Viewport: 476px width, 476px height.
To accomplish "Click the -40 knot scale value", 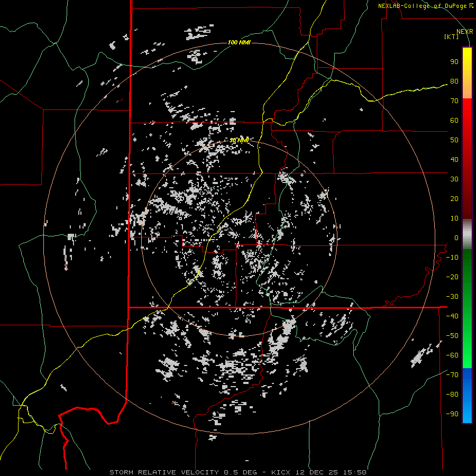I will [452, 316].
